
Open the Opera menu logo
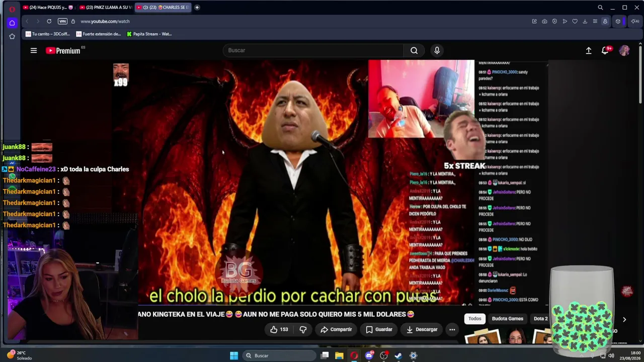click(x=12, y=8)
